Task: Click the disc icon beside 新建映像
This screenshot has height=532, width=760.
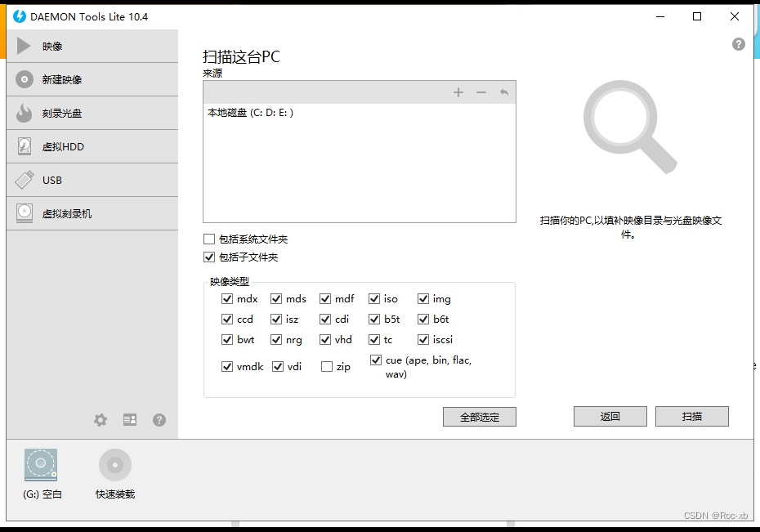Action: point(25,79)
